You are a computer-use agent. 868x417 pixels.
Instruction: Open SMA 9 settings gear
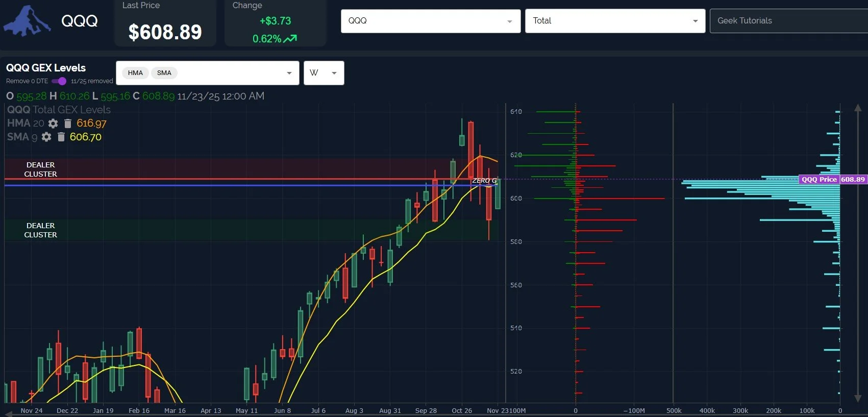click(46, 137)
